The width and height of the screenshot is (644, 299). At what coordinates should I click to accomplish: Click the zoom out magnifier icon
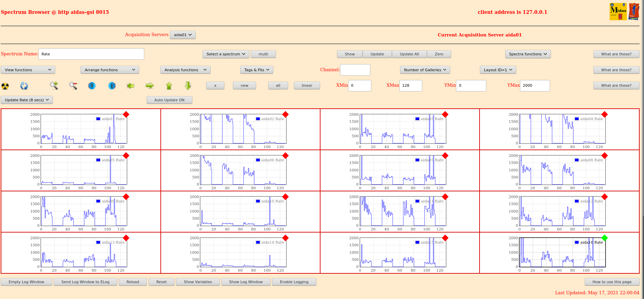coord(73,86)
